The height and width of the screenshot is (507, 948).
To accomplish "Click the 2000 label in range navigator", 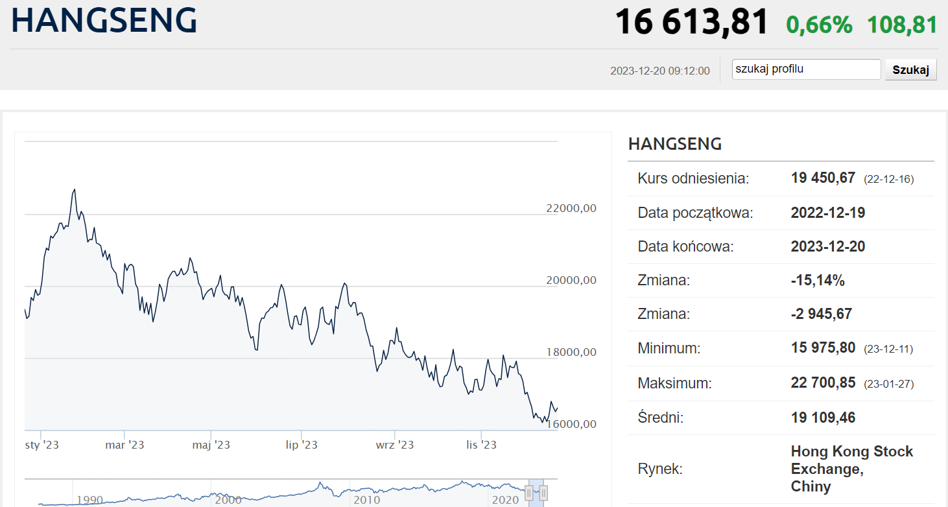I will click(228, 500).
